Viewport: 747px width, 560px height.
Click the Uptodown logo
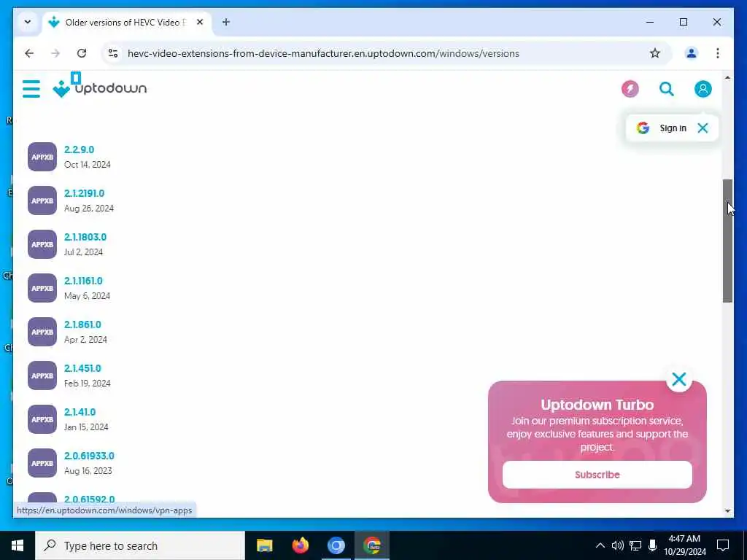(99, 88)
